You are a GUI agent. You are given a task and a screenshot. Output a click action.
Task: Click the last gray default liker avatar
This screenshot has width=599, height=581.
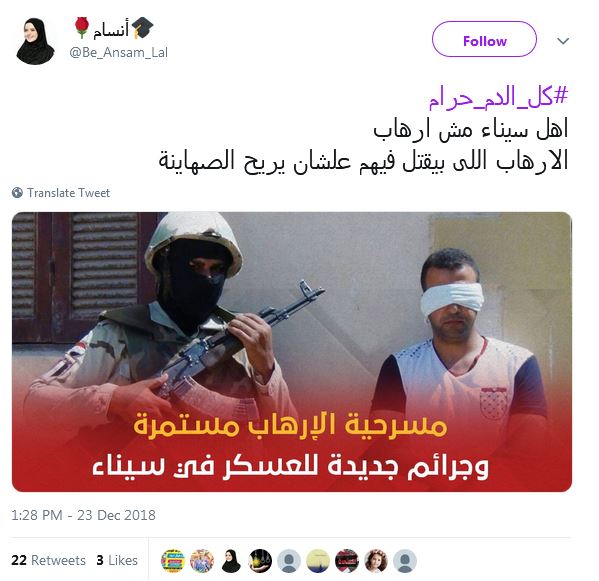click(405, 561)
